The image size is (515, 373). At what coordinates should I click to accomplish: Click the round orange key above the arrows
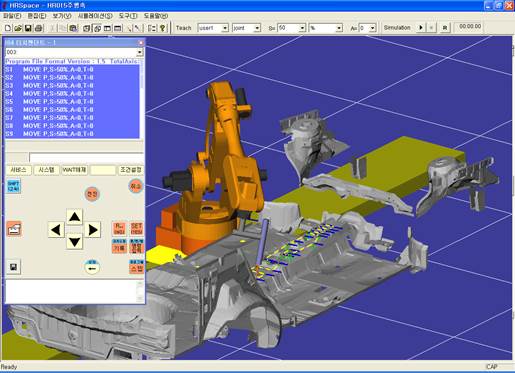(92, 194)
